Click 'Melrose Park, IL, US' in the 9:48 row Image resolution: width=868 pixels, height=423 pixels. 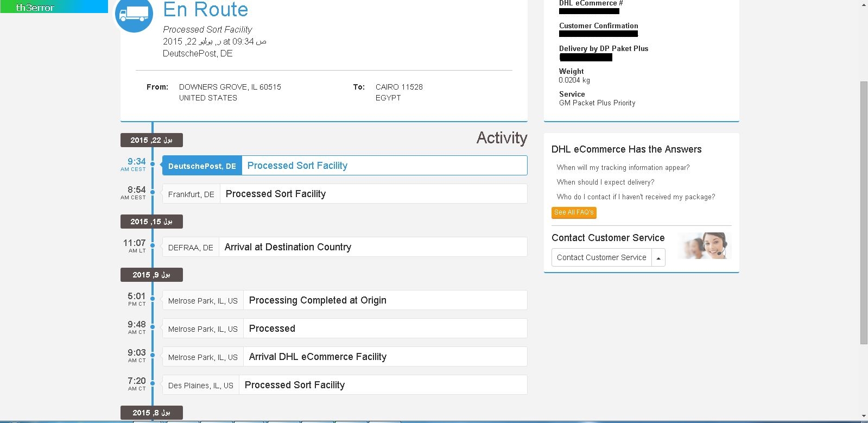tap(203, 329)
